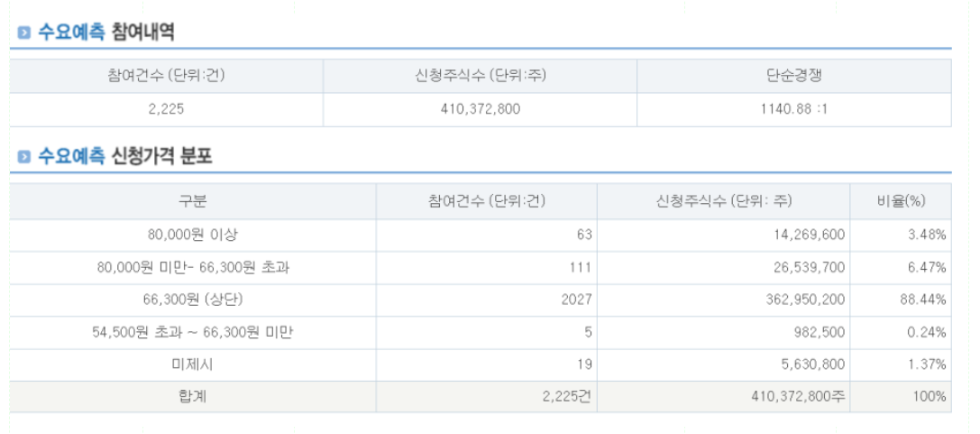Click the 88.44% ratio cell
The image size is (980, 434).
901,300
